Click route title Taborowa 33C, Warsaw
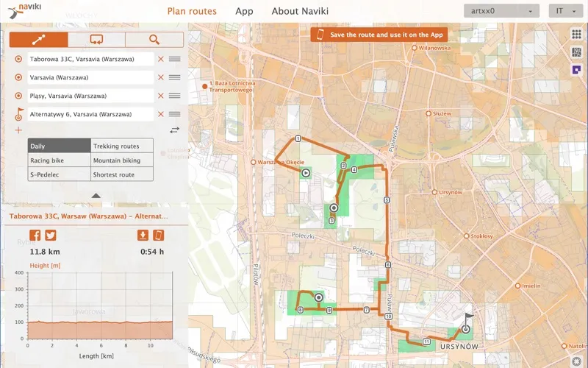 pyautogui.click(x=88, y=216)
